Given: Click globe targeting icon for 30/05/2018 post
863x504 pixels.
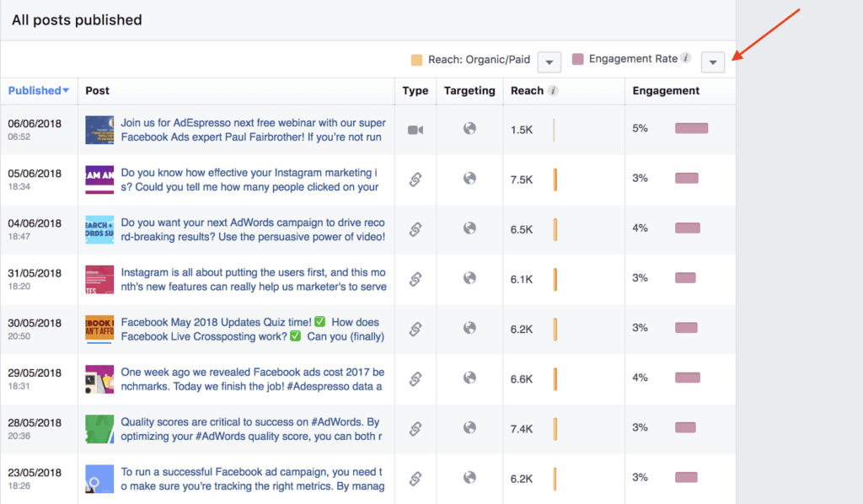Looking at the screenshot, I should [x=469, y=328].
